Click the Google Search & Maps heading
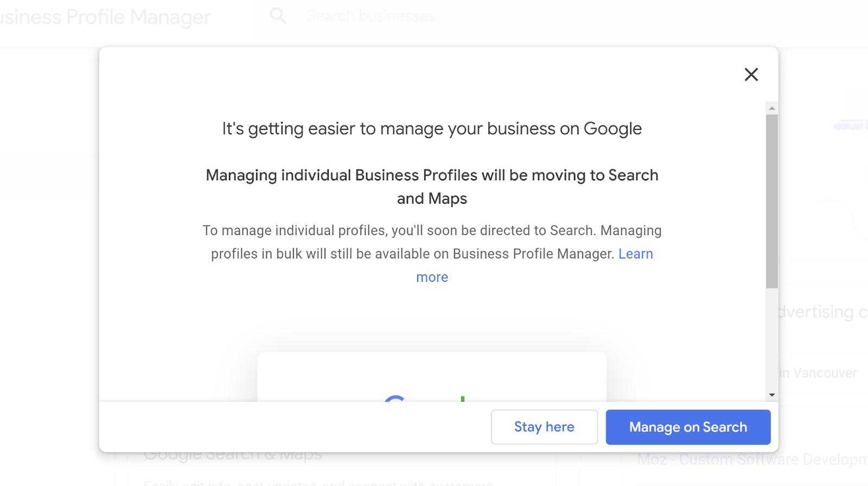This screenshot has width=868, height=486. (233, 455)
